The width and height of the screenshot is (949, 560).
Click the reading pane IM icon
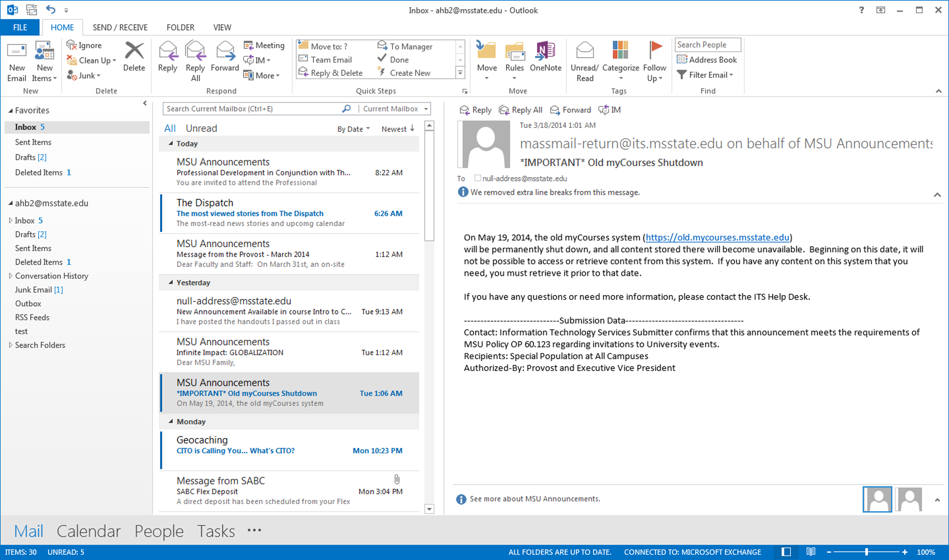point(604,110)
